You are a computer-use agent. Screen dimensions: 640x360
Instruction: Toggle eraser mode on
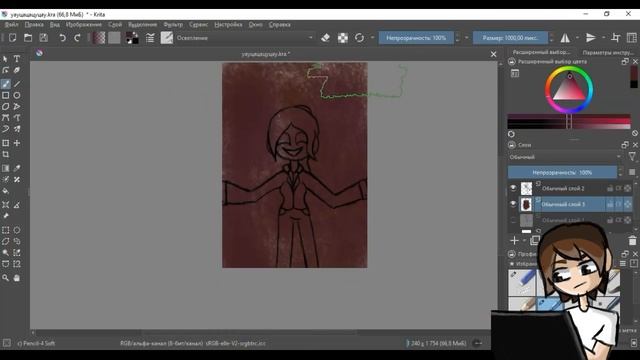pos(325,38)
